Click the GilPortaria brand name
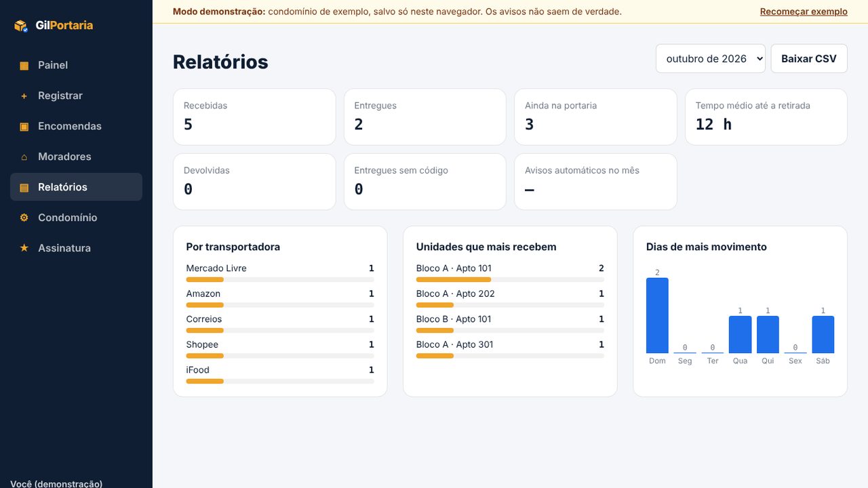The image size is (868, 488). (64, 26)
